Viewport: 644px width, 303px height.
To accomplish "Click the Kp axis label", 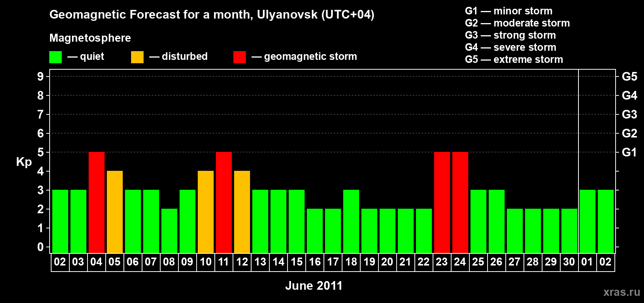I will click(x=24, y=162).
